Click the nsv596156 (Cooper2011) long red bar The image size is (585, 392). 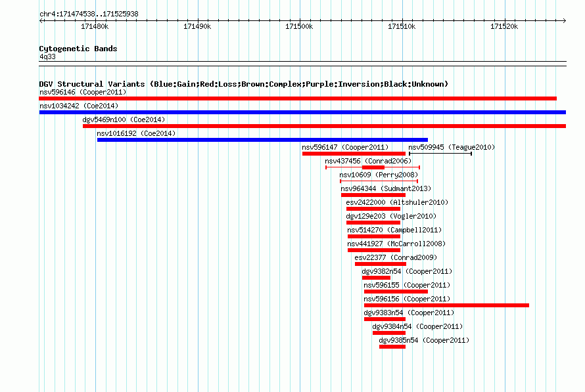click(446, 305)
